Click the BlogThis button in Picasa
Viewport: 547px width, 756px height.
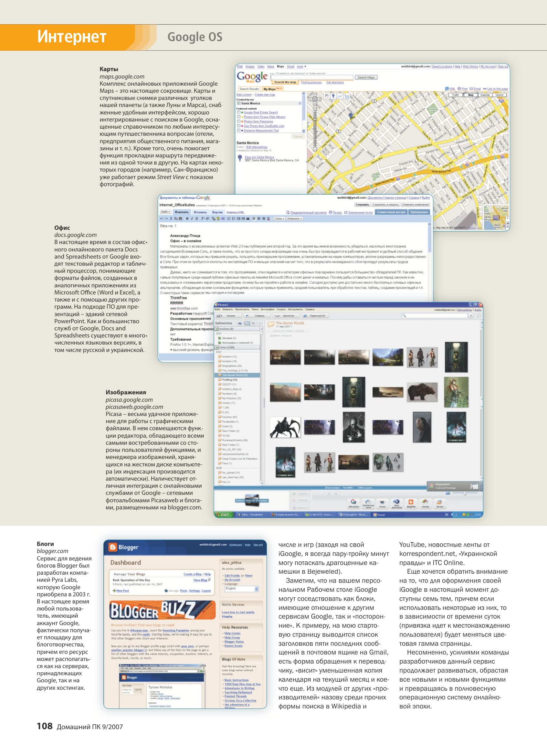click(411, 504)
